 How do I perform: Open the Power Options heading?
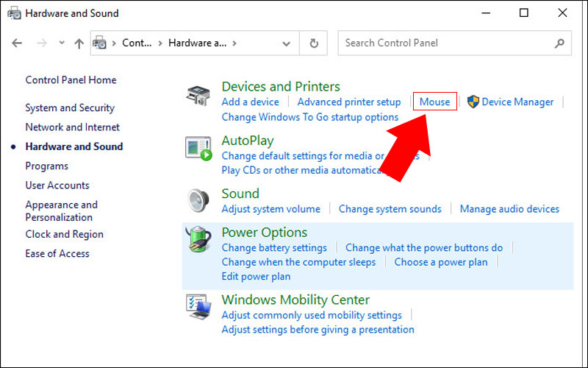tap(265, 233)
